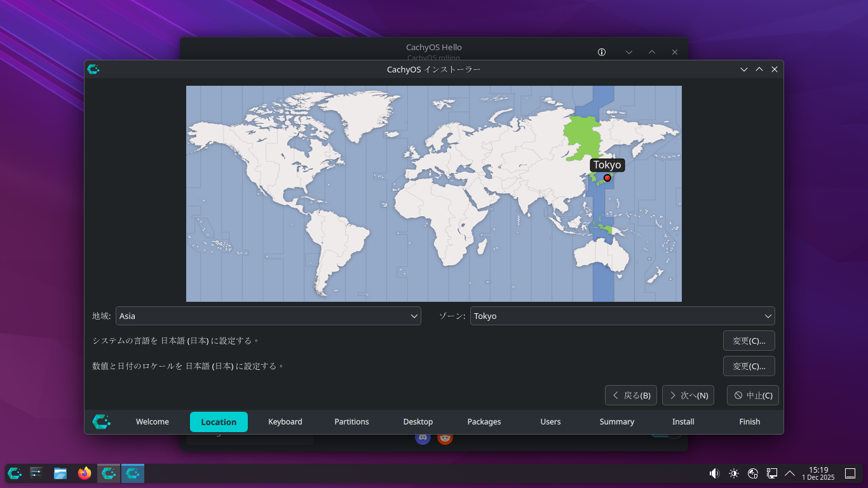Open the wired network tray icon

[772, 473]
